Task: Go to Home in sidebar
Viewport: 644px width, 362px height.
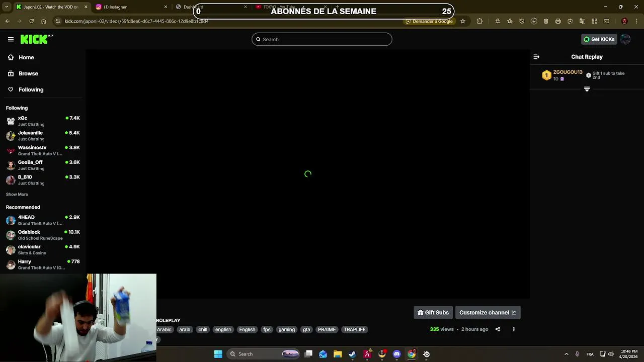Action: (21, 57)
